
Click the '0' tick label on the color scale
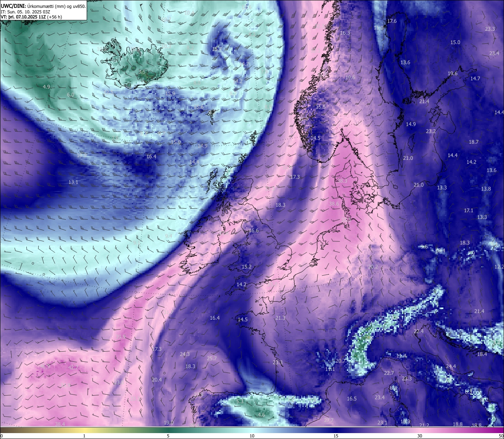tap(2, 436)
